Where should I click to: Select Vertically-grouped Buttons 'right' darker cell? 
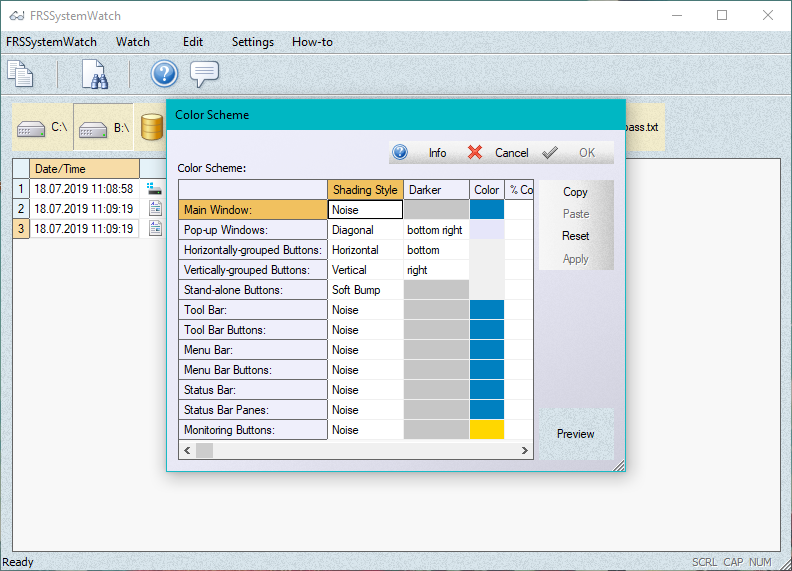point(436,270)
